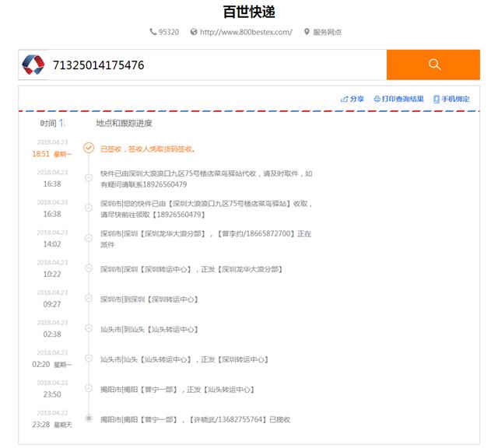Click the mobile phone icon
The width and height of the screenshot is (498, 448).
click(x=437, y=99)
